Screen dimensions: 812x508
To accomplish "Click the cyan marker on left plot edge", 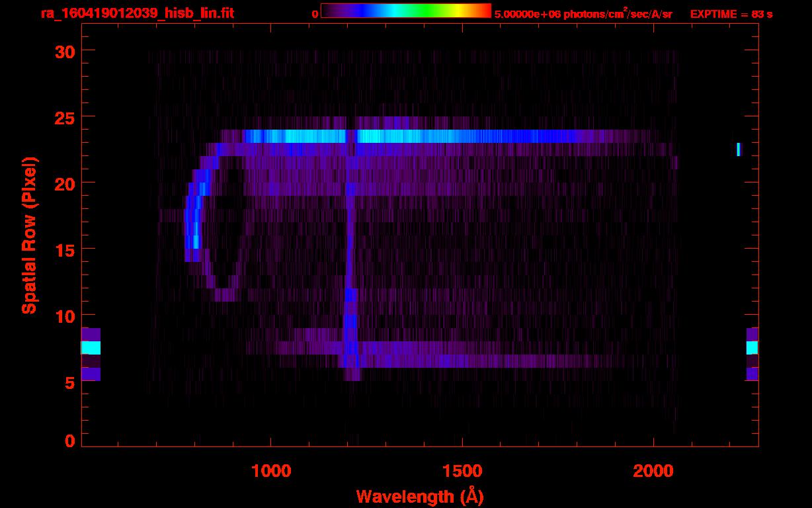I will tap(91, 348).
